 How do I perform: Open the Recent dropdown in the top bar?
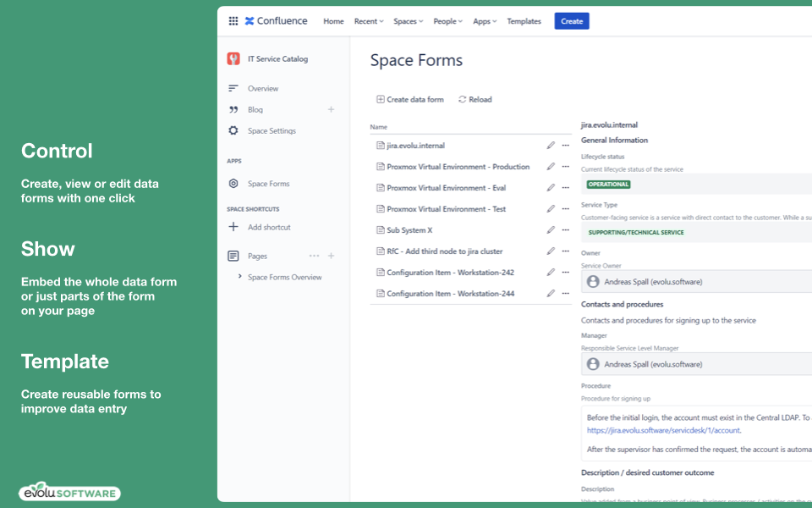pos(368,20)
